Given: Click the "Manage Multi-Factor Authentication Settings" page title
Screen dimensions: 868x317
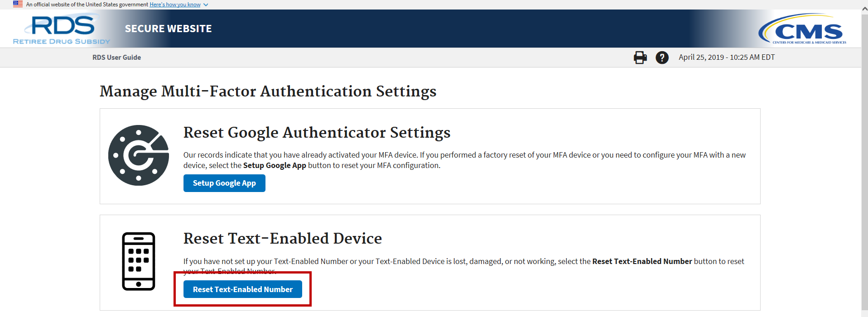Looking at the screenshot, I should click(268, 91).
